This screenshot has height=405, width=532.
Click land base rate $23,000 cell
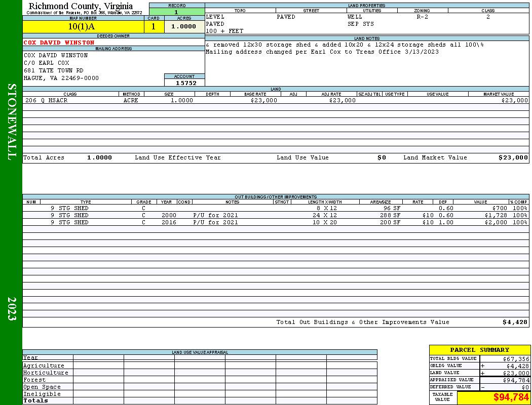[x=264, y=100]
